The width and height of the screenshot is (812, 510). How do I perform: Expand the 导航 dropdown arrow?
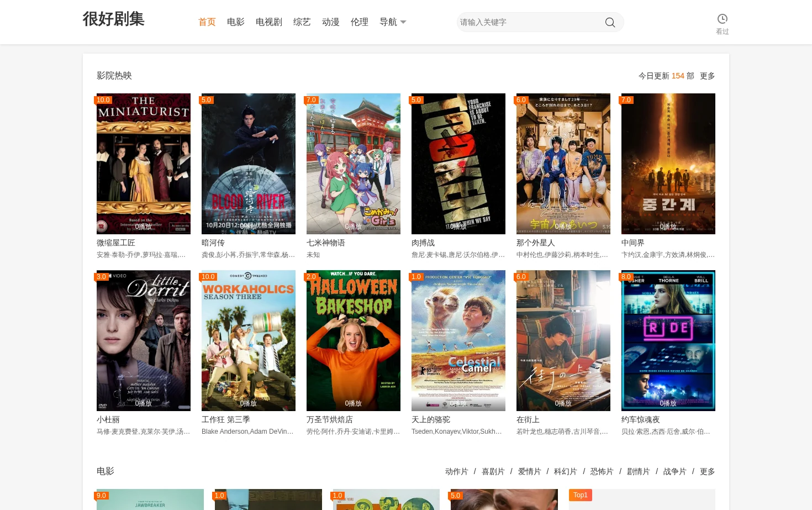click(403, 22)
